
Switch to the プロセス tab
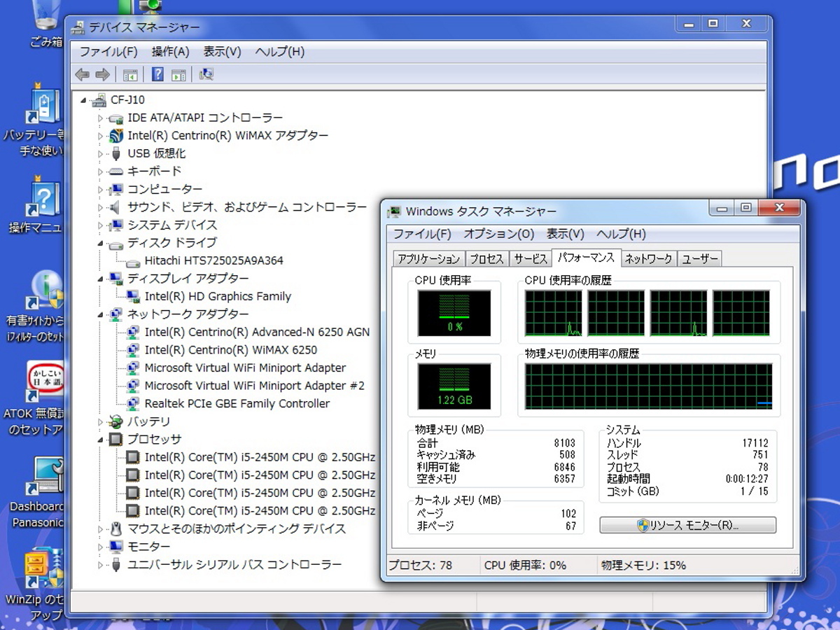click(486, 259)
